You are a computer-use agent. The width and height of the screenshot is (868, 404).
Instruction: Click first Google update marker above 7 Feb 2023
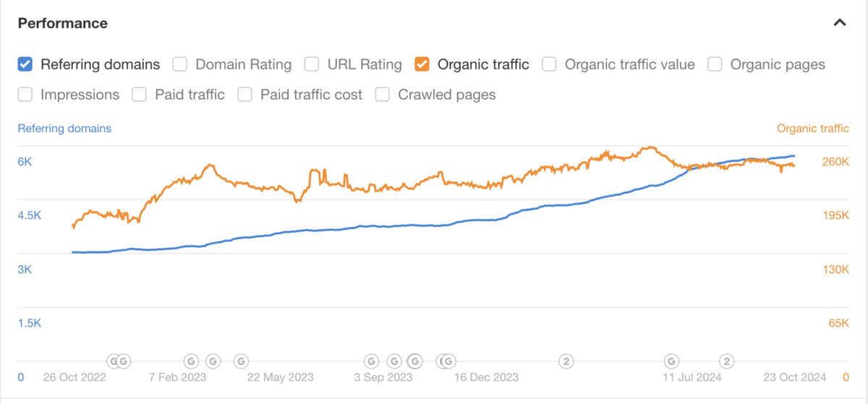[191, 360]
